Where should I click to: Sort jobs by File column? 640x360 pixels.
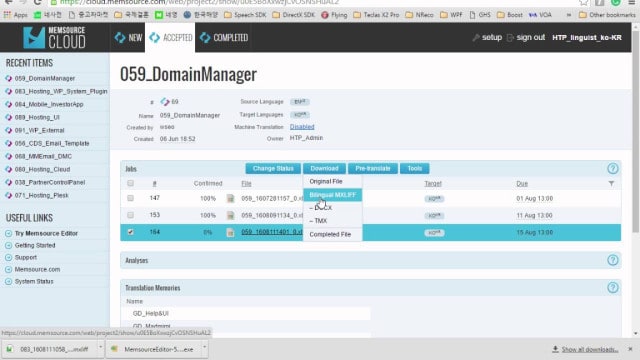coord(246,184)
